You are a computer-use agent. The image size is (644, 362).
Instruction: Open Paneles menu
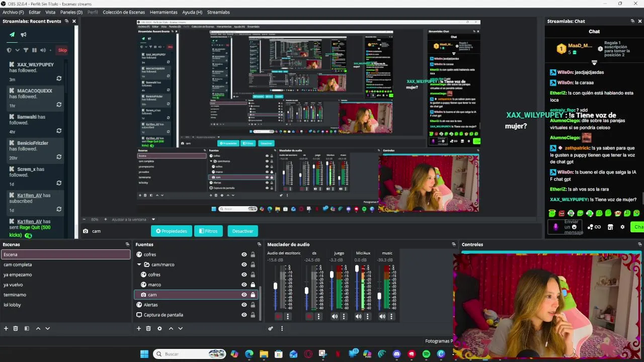point(71,12)
